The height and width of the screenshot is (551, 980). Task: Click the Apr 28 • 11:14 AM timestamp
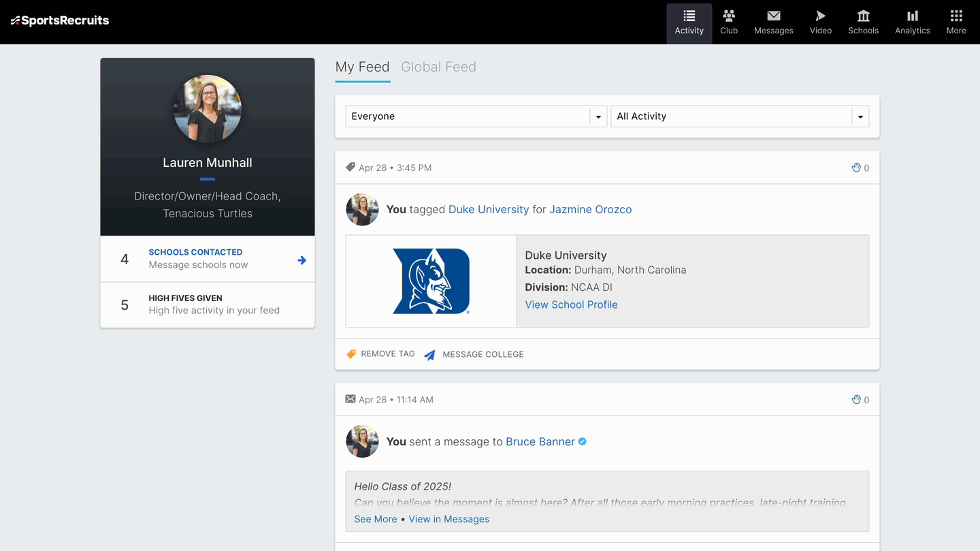[396, 400]
